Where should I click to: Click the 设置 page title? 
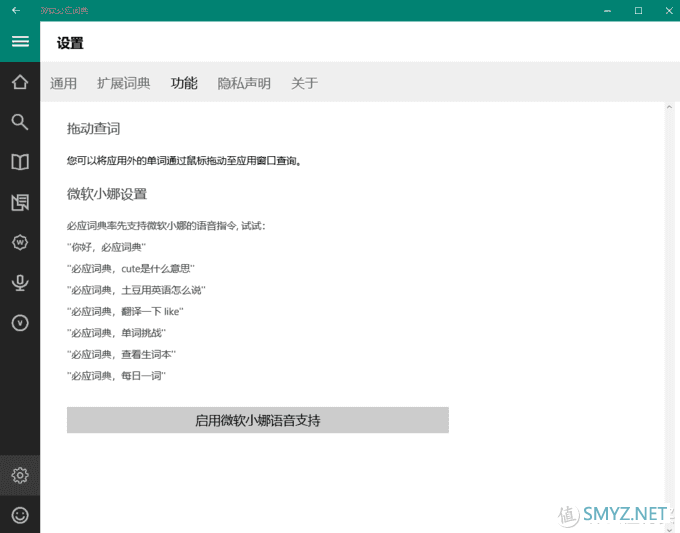point(70,43)
